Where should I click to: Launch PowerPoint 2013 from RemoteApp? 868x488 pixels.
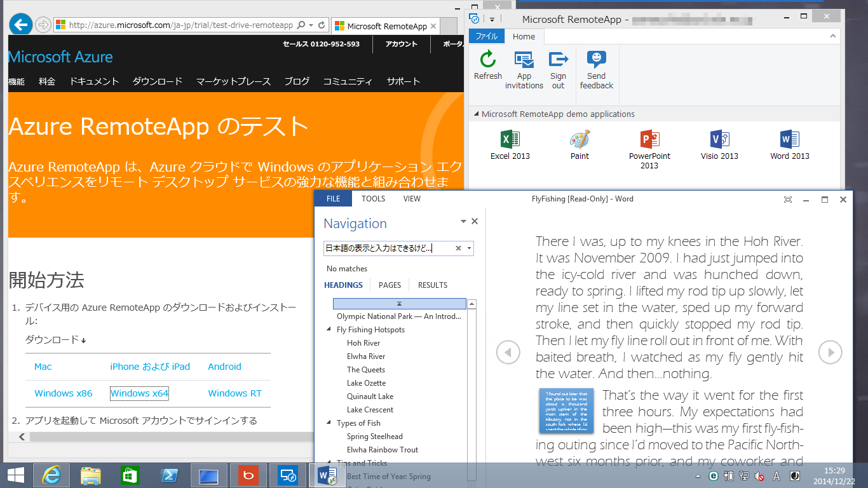649,149
